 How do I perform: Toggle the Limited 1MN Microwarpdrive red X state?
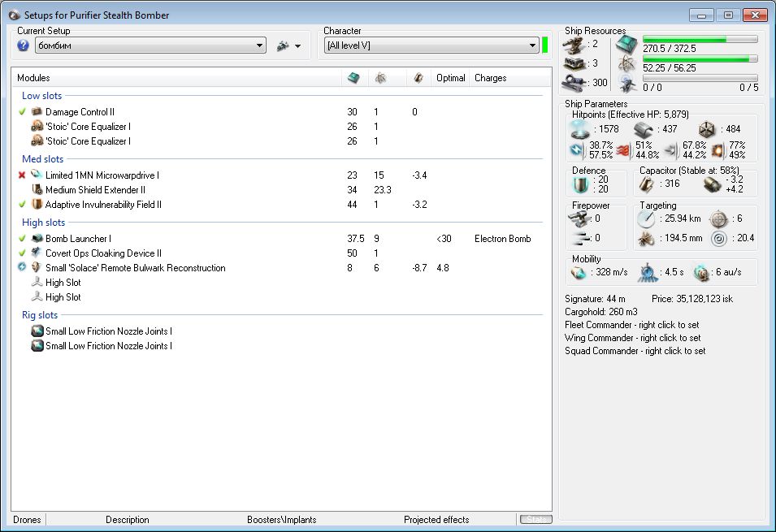coord(22,175)
